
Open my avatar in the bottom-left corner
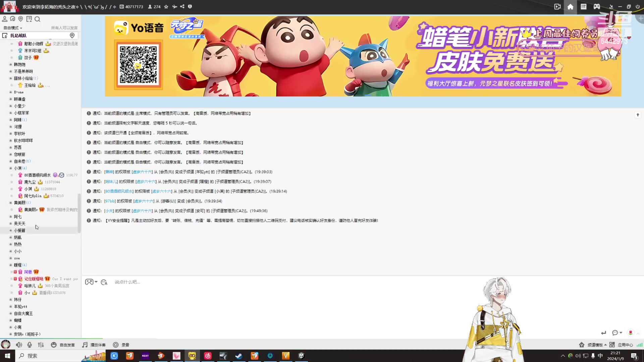coord(6,345)
